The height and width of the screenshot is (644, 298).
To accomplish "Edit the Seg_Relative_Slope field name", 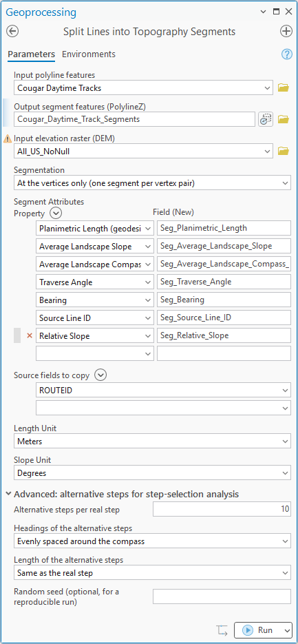I will tap(224, 335).
